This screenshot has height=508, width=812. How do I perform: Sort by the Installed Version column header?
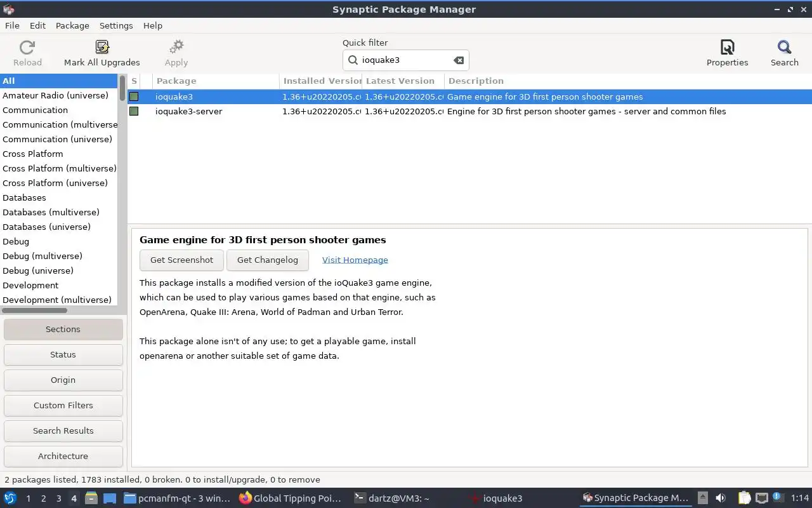[x=321, y=81]
